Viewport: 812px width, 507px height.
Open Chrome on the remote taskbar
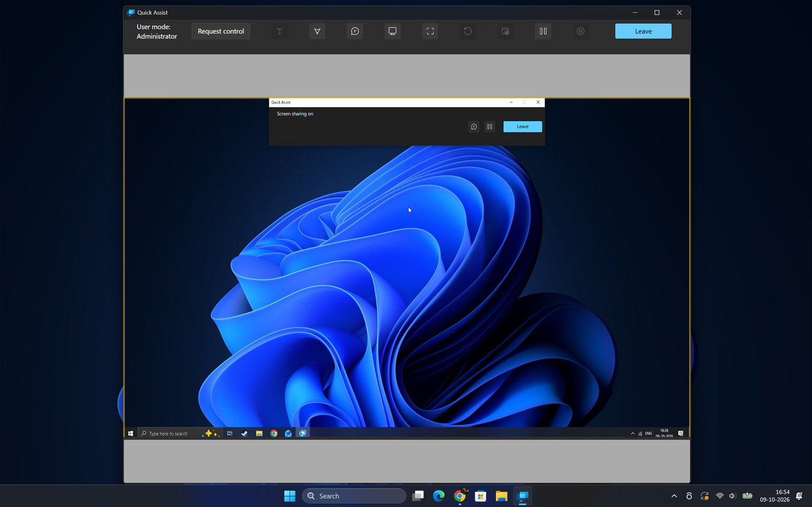click(273, 434)
